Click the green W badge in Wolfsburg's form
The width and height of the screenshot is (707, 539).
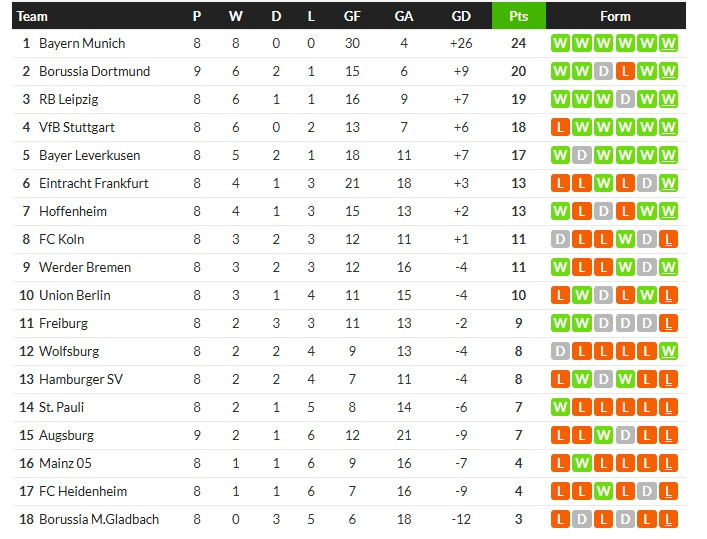tap(669, 351)
